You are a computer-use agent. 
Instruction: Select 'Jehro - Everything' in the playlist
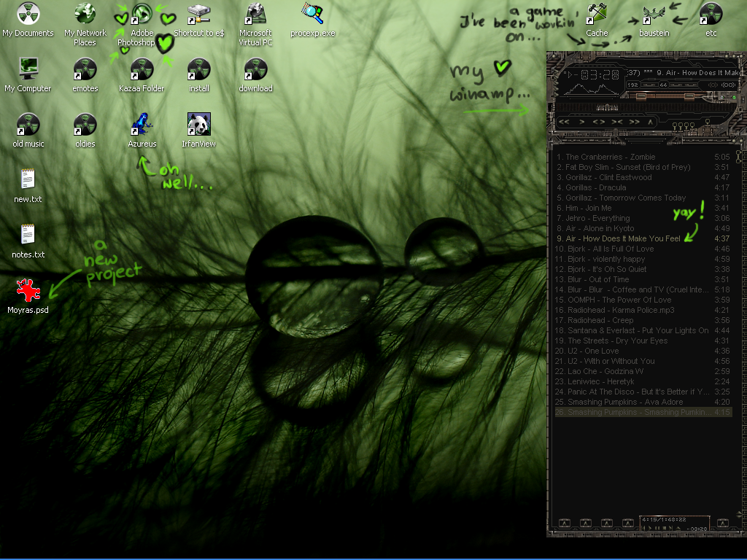click(643, 218)
